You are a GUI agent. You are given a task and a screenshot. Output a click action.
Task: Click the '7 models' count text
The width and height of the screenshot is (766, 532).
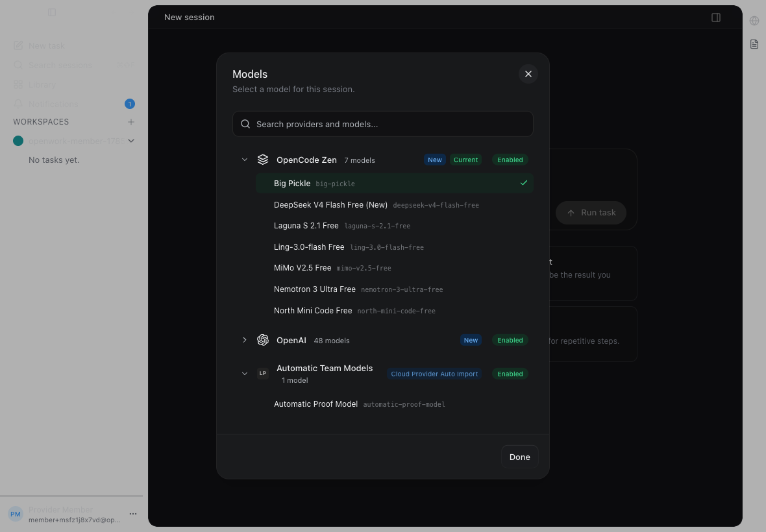360,160
